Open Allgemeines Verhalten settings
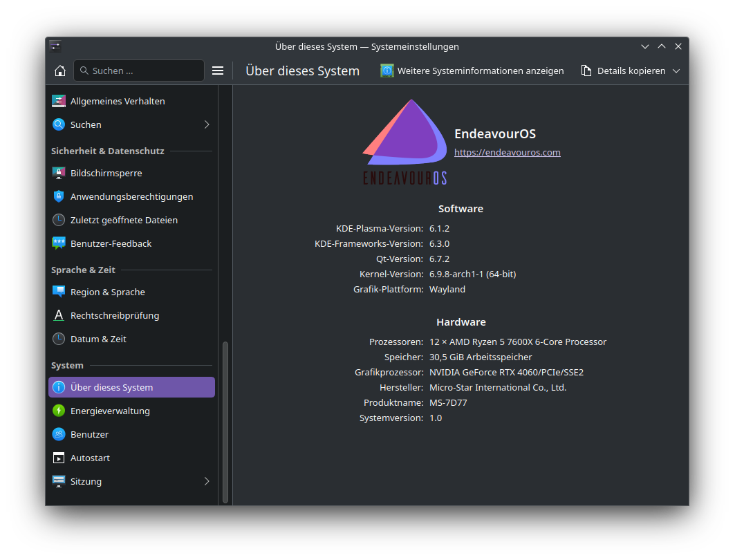This screenshot has height=560, width=735. pos(131,101)
